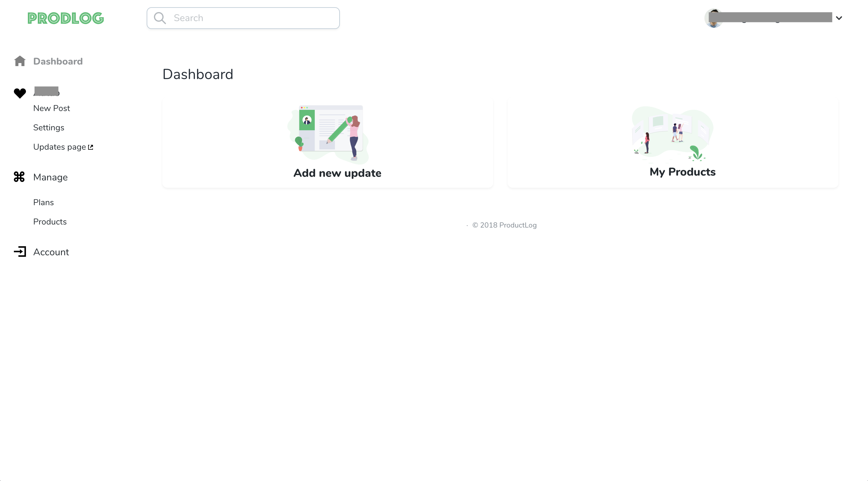Open the Products page
868x481 pixels.
click(x=50, y=221)
